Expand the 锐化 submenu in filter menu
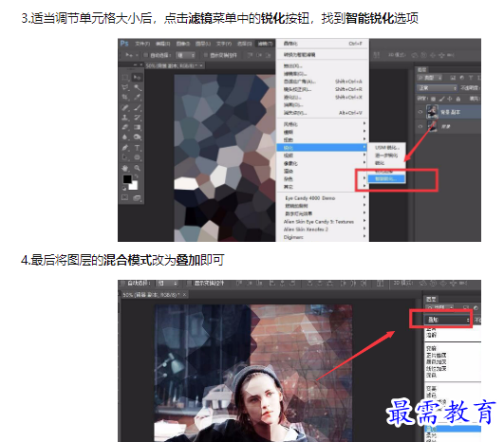The width and height of the screenshot is (504, 442). click(322, 147)
